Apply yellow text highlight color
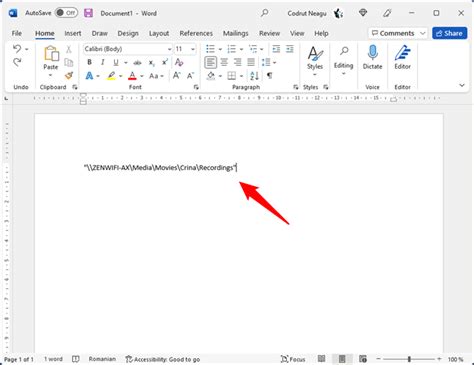 tap(111, 76)
